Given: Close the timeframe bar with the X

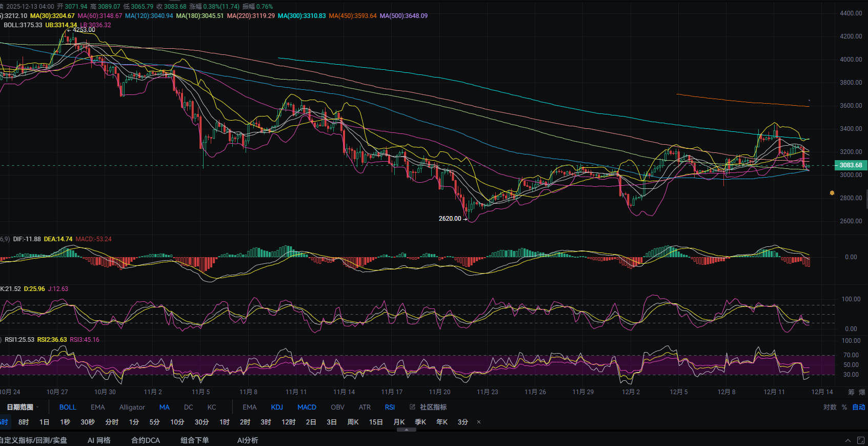Looking at the screenshot, I should tap(479, 422).
